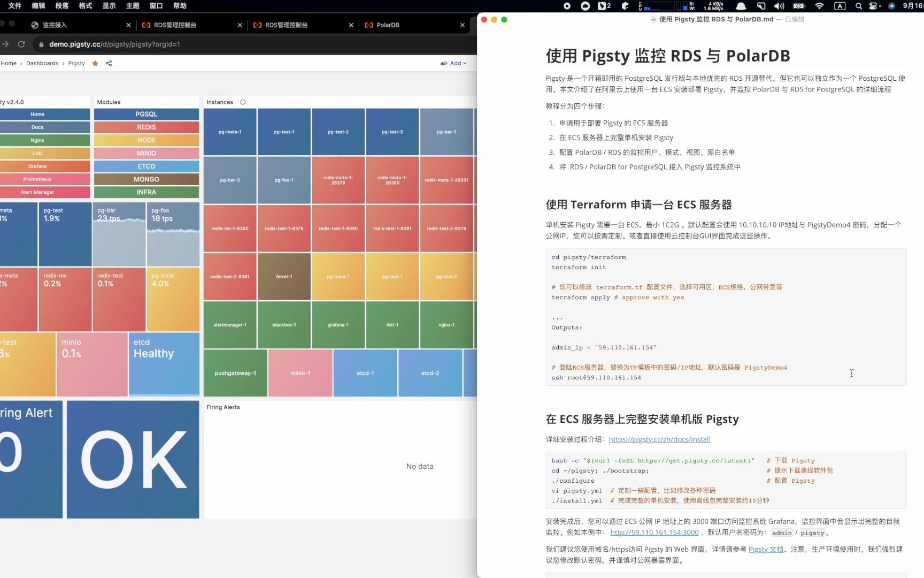Select the ETCD module tile
The width and height of the screenshot is (924, 578).
click(147, 166)
